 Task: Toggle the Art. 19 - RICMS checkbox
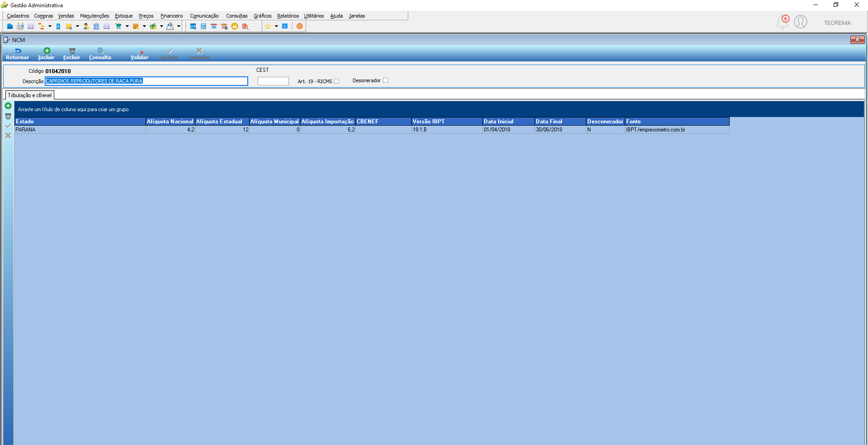pos(336,81)
